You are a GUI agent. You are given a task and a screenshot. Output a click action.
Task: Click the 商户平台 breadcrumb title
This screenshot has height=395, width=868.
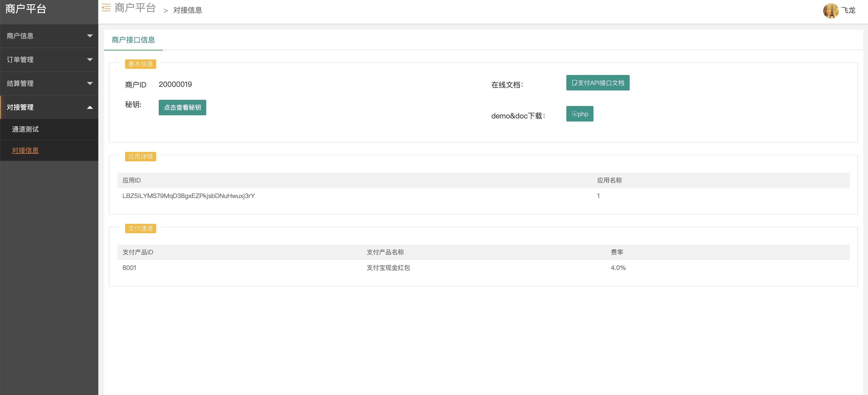coord(135,8)
